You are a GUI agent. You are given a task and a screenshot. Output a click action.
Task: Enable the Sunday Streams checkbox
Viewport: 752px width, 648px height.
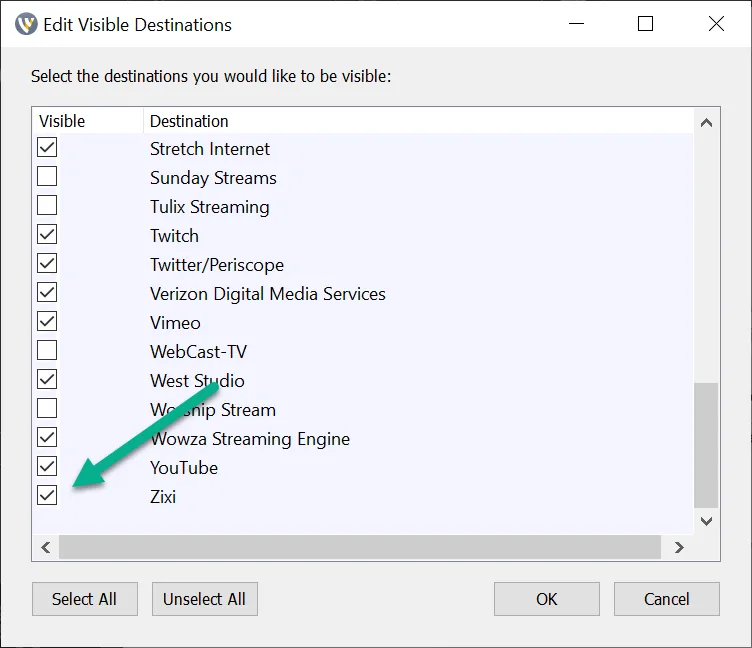(x=47, y=177)
